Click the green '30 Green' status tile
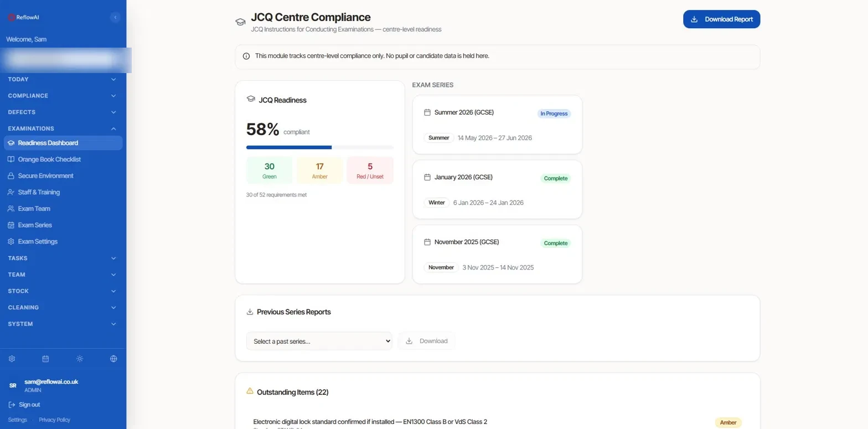The height and width of the screenshot is (429, 868). (270, 170)
